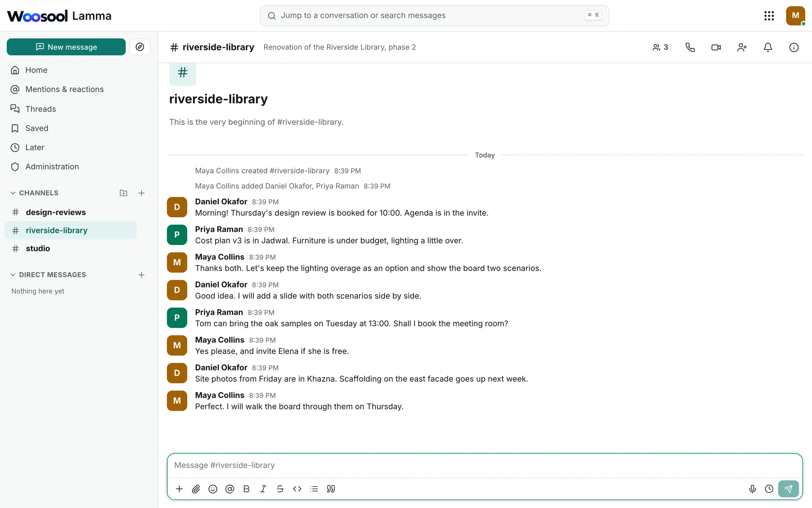Open the M user profile avatar
Screen dimensions: 812x508
pyautogui.click(x=795, y=16)
